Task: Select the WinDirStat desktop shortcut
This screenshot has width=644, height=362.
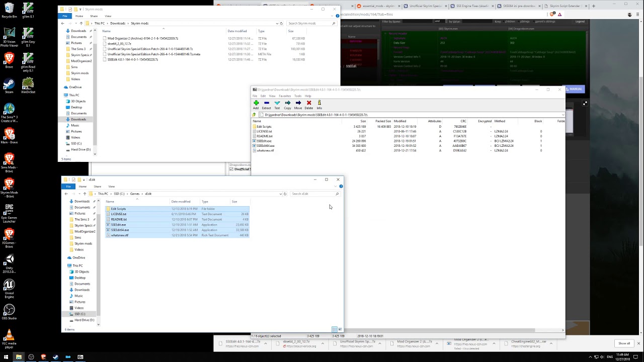Action: coord(28,85)
